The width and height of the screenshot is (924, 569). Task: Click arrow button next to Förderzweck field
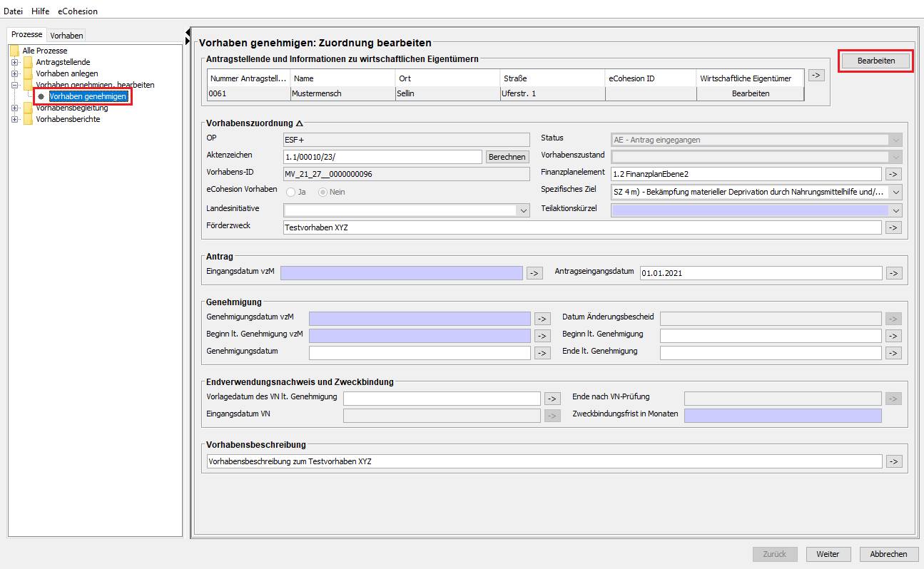[893, 227]
